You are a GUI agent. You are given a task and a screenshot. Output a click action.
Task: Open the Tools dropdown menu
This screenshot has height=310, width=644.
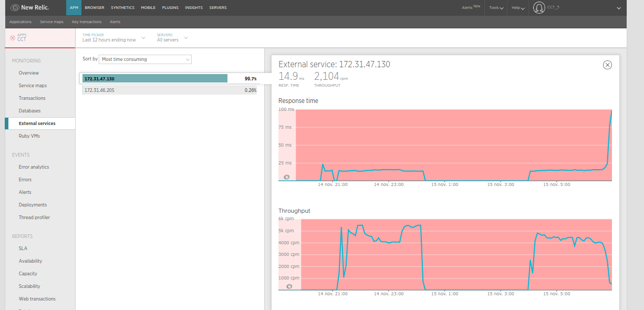496,8
